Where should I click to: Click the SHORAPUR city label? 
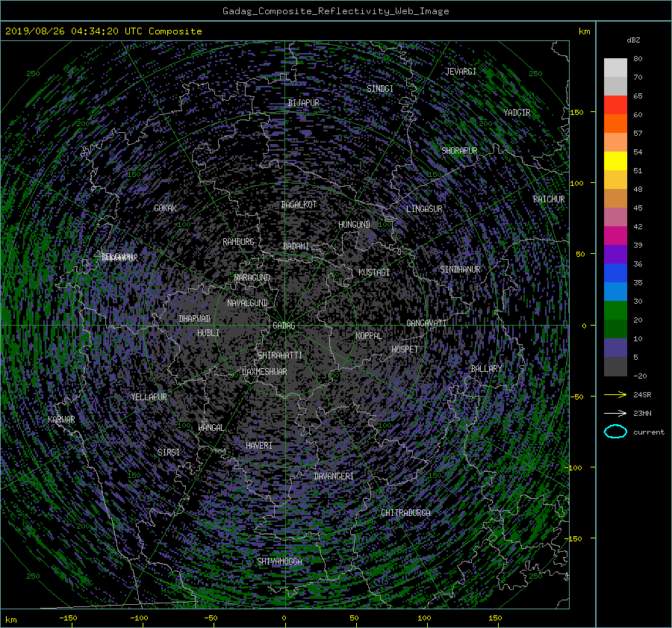459,151
